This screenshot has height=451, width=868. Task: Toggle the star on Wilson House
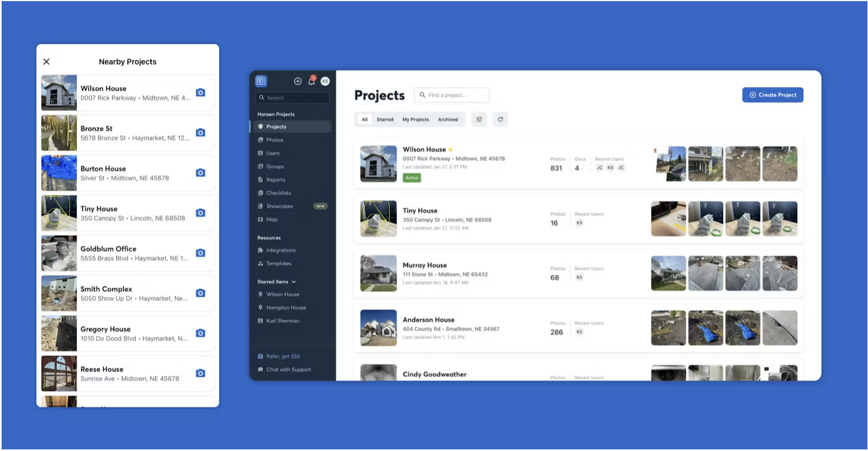451,150
